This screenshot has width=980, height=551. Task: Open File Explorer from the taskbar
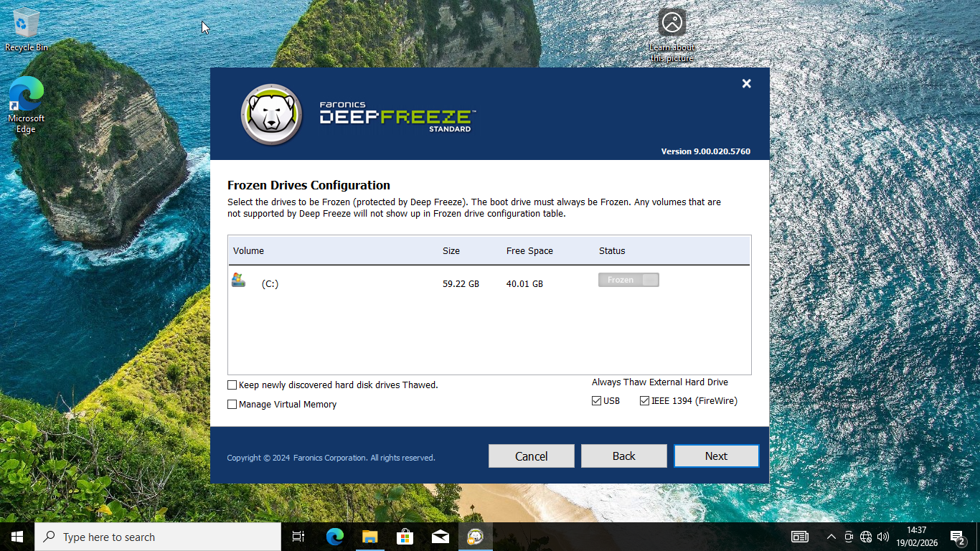pyautogui.click(x=369, y=537)
